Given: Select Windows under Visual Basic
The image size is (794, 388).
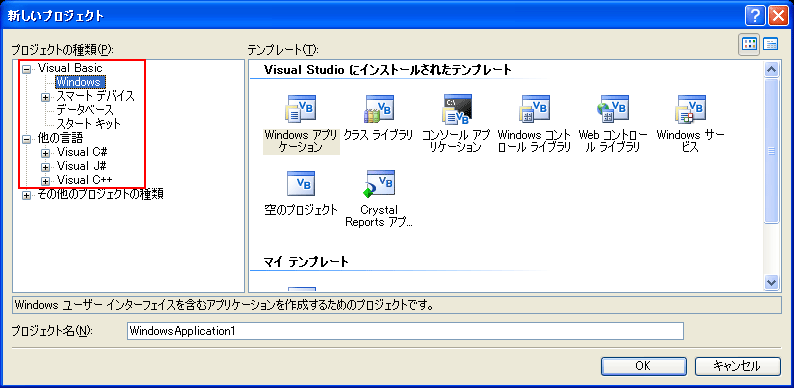Looking at the screenshot, I should (x=81, y=82).
